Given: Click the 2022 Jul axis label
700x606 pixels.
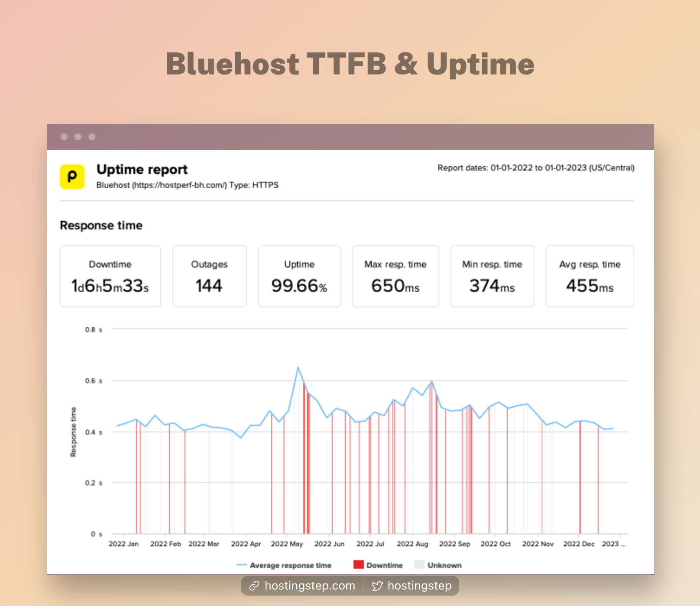Looking at the screenshot, I should [370, 544].
